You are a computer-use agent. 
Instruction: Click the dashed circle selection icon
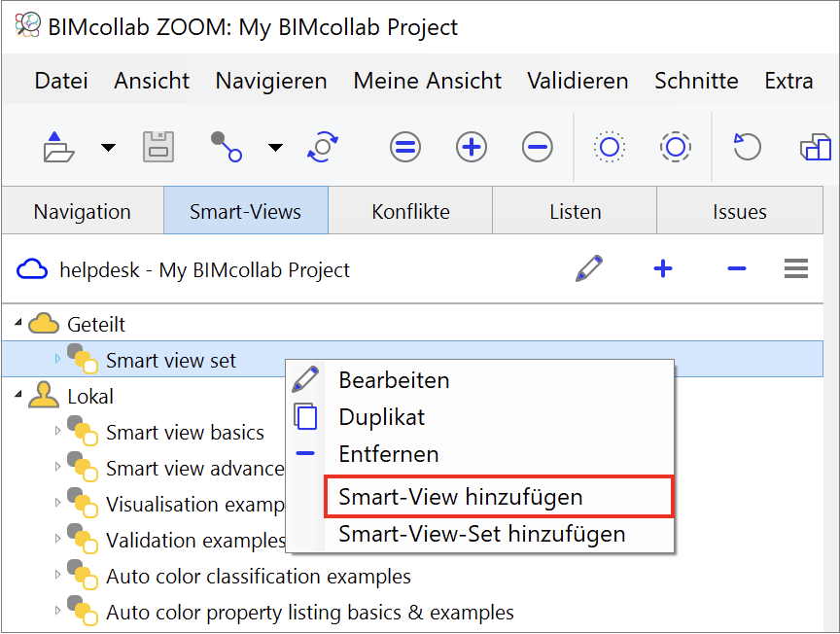pos(676,147)
